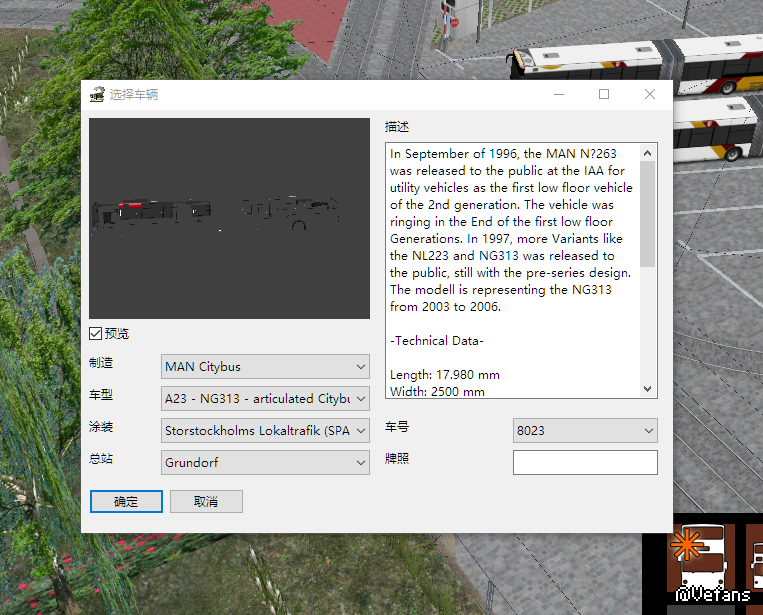763x615 pixels.
Task: Click the description scrollbar down arrow
Action: [x=647, y=389]
